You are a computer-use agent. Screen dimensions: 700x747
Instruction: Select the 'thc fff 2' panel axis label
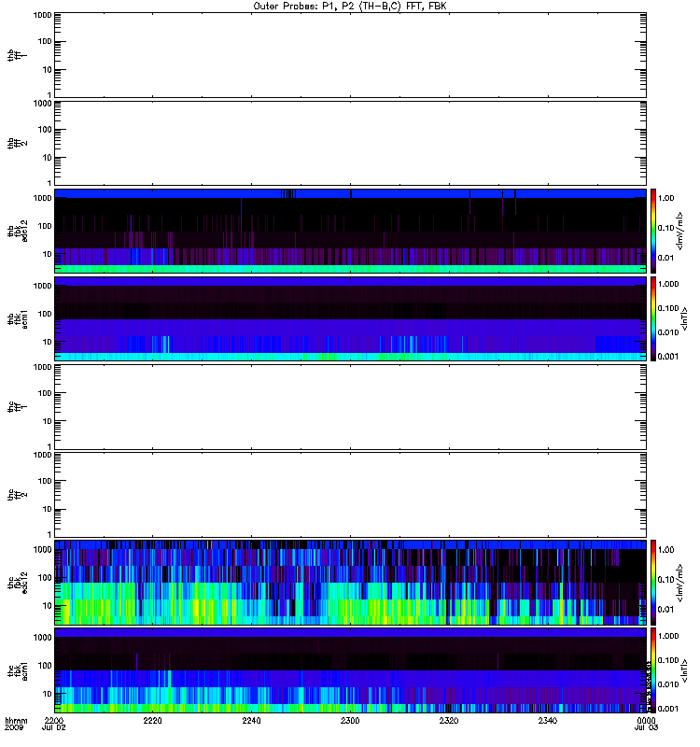(17, 495)
